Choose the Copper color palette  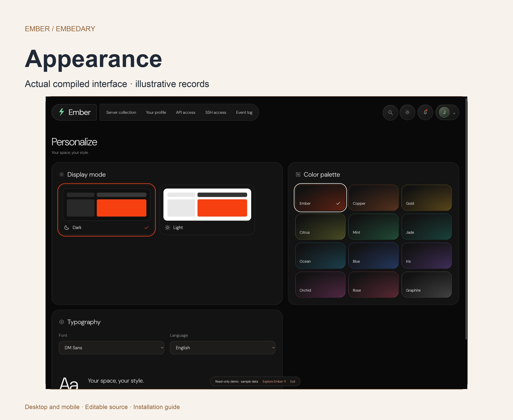coord(374,198)
